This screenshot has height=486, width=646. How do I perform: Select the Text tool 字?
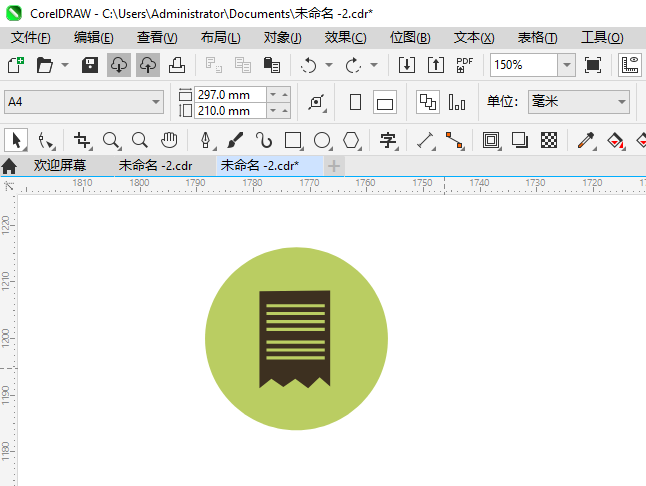388,140
